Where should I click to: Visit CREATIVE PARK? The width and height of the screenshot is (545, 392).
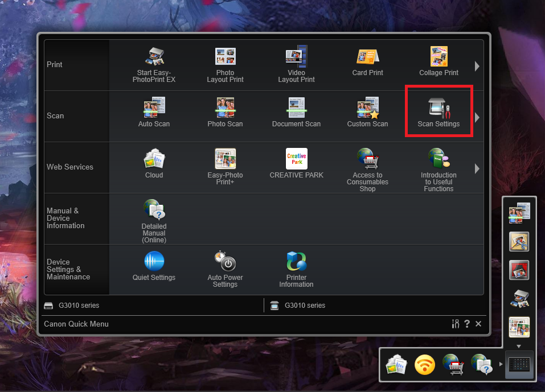(297, 163)
